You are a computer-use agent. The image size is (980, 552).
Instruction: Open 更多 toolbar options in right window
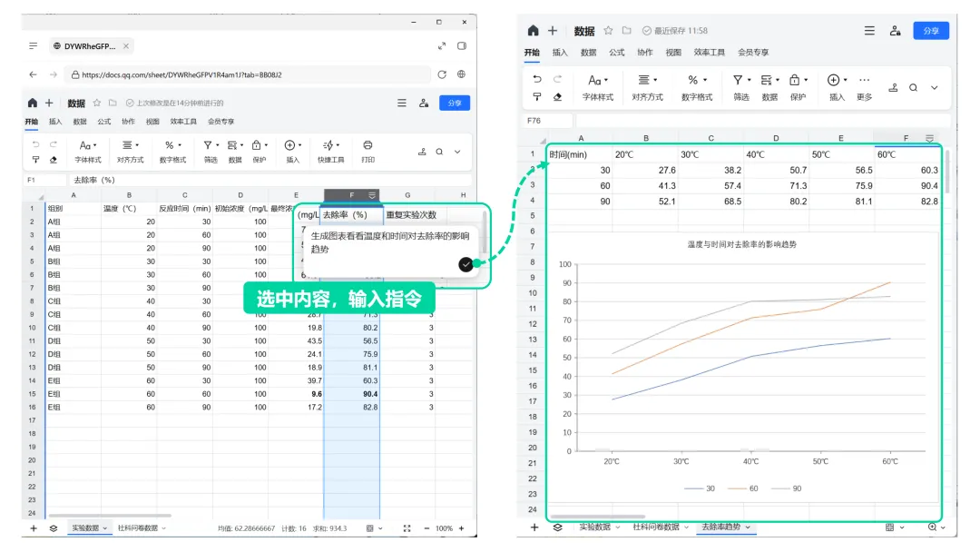pos(865,87)
